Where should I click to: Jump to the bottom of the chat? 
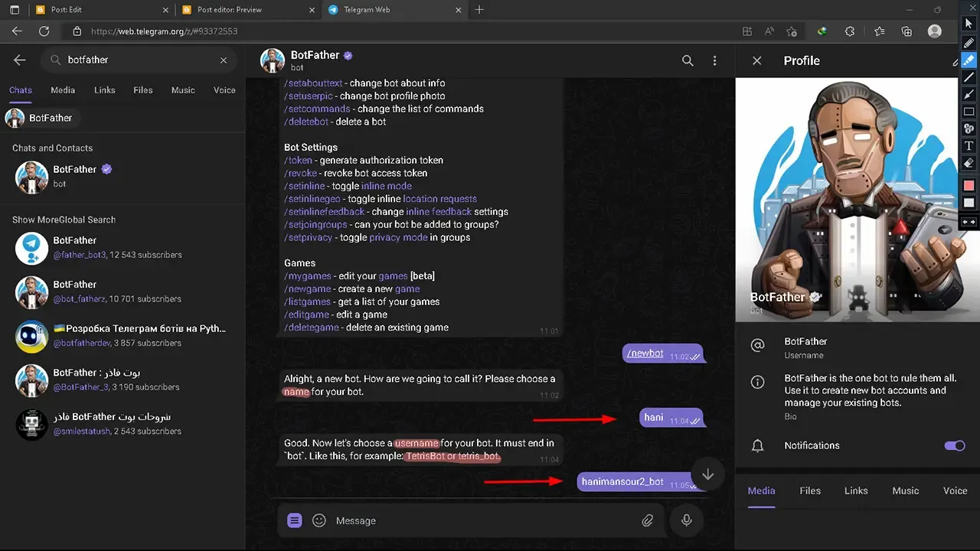point(707,474)
